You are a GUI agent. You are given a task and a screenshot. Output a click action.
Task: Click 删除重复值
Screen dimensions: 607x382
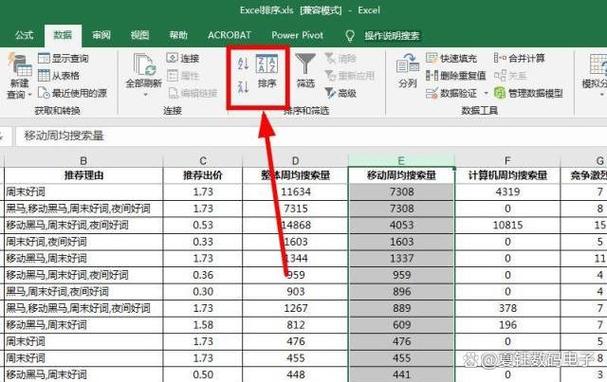click(x=456, y=75)
